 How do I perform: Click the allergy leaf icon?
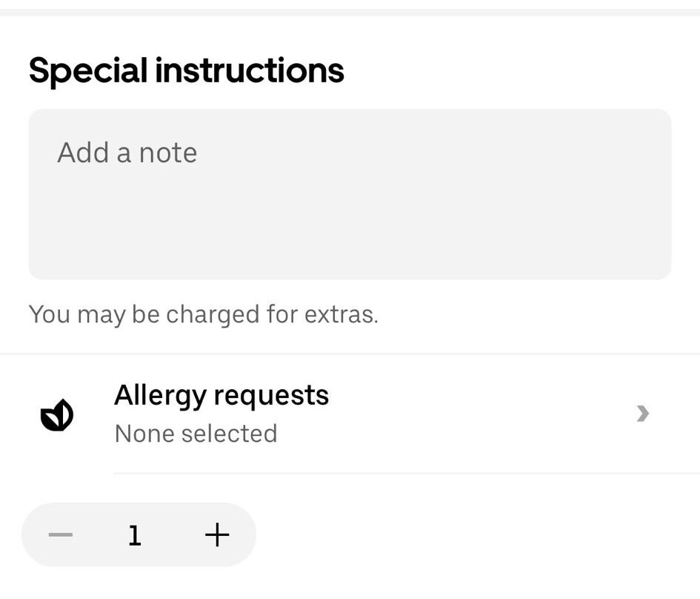click(56, 414)
